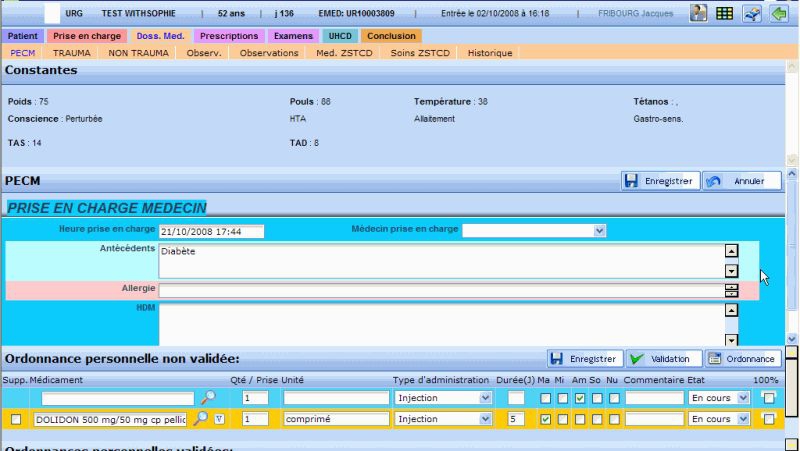The width and height of the screenshot is (800, 451).
Task: Click the green back arrow icon
Action: pos(777,13)
